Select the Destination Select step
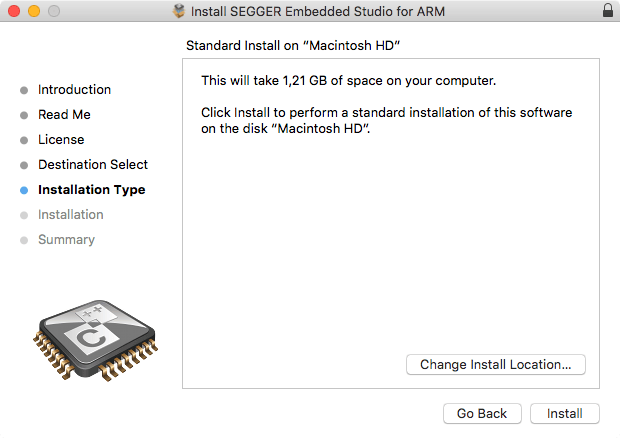Screen dimensions: 620x438 [x=93, y=164]
